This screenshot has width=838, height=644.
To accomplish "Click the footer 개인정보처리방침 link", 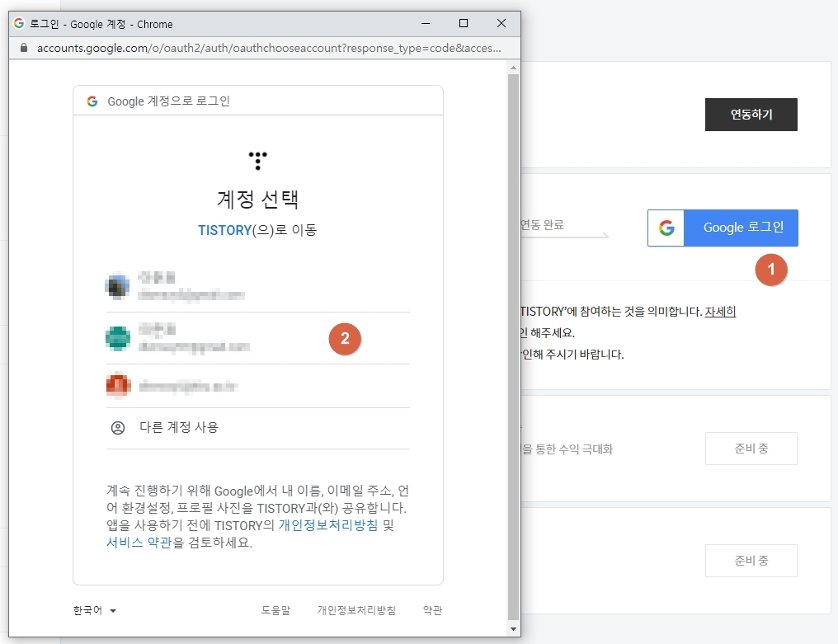I will [356, 610].
